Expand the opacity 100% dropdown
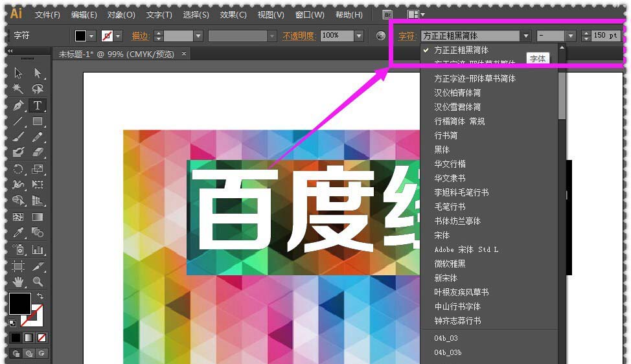 (x=359, y=36)
